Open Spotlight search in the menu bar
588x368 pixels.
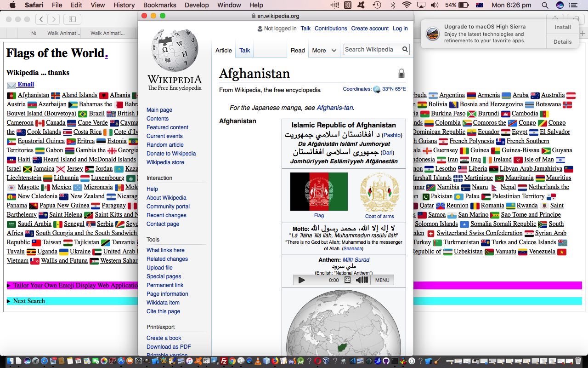(x=545, y=5)
